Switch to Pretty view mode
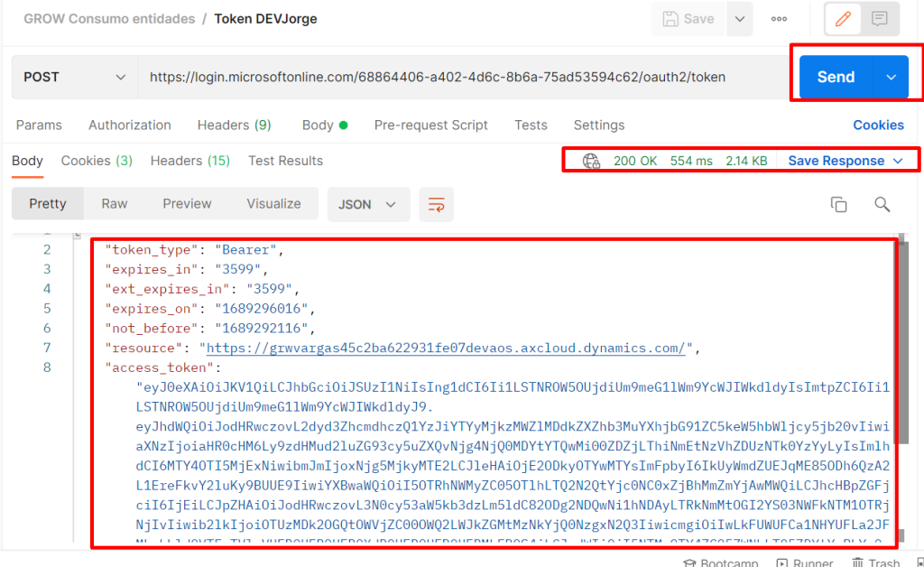Screen dimensions: 924x567 (48, 204)
